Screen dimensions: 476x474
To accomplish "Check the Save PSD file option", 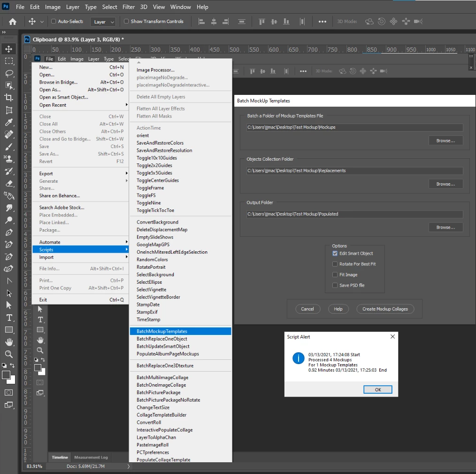I will tap(335, 285).
